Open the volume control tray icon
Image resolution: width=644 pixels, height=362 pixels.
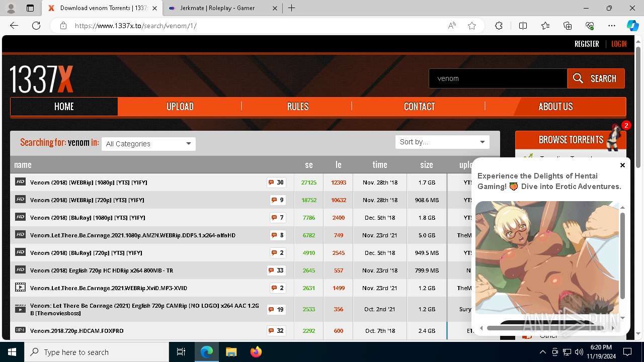(x=579, y=352)
